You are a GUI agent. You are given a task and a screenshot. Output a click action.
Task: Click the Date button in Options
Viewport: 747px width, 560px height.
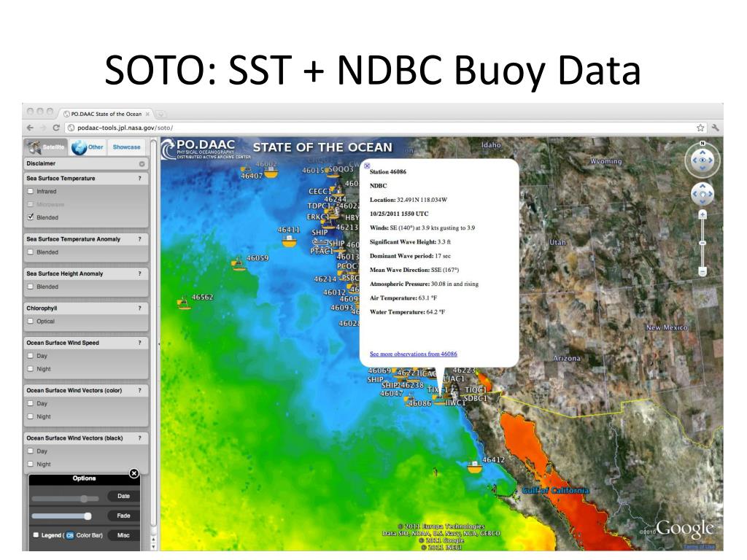[x=123, y=496]
